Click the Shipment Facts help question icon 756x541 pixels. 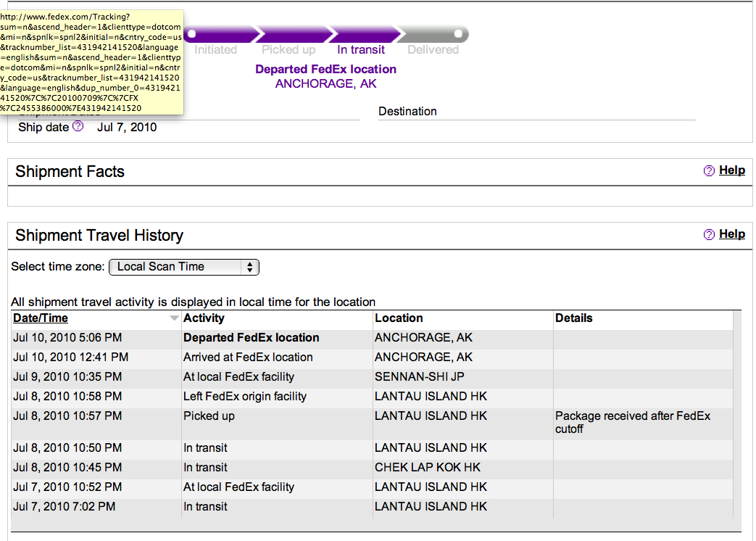tap(709, 170)
